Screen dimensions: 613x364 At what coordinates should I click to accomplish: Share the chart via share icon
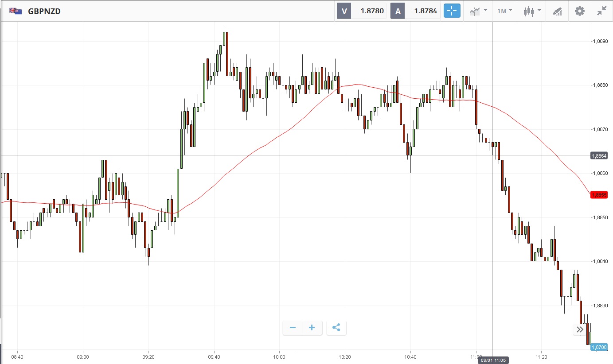(x=336, y=328)
